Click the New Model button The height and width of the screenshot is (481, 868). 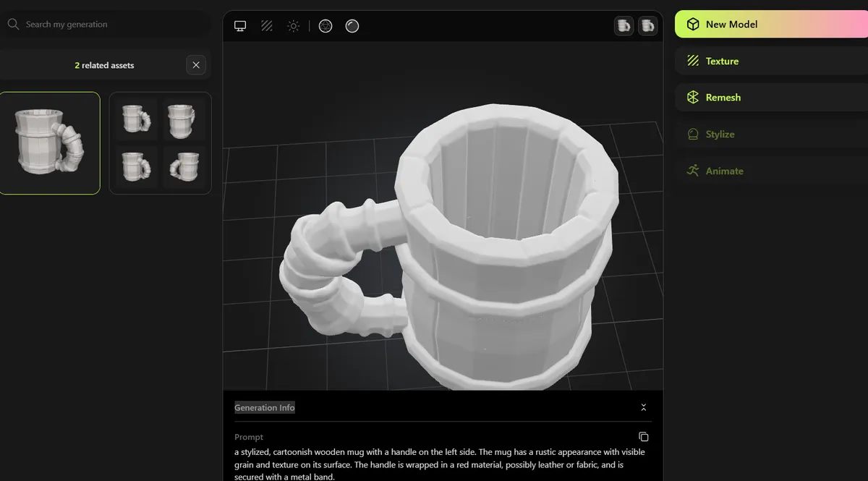coord(771,24)
